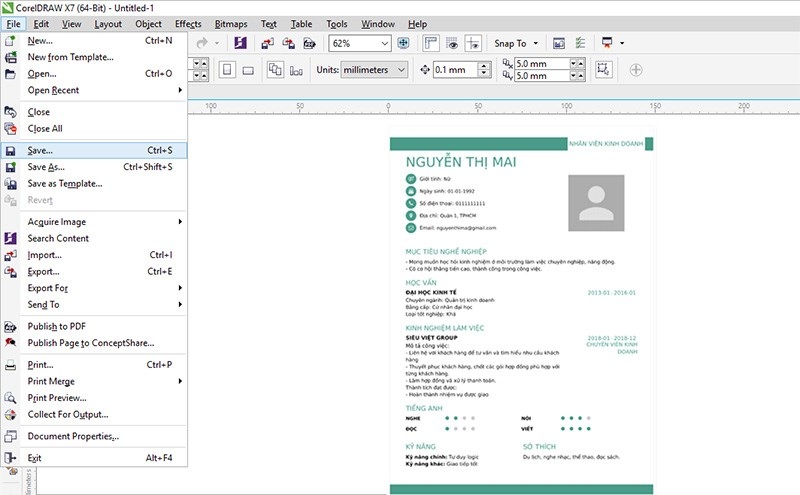Image resolution: width=800 pixels, height=495 pixels.
Task: Select landscape page orientation icon
Action: (x=248, y=70)
